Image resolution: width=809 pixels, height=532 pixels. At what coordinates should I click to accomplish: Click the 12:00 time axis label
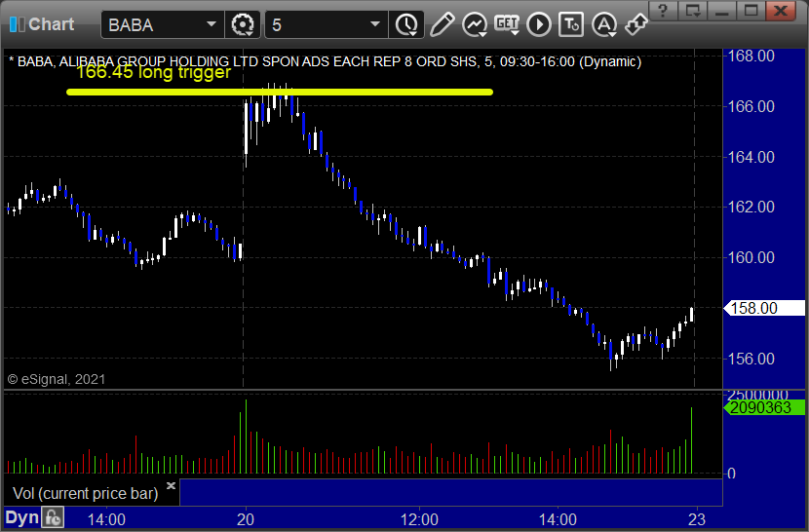(x=419, y=519)
